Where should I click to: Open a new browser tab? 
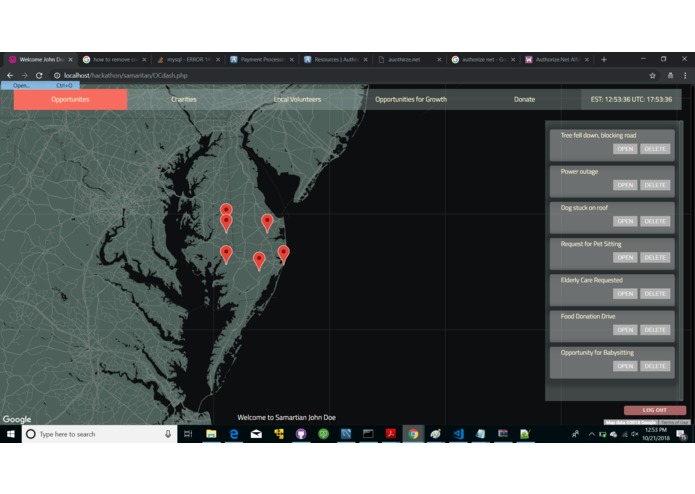[604, 59]
